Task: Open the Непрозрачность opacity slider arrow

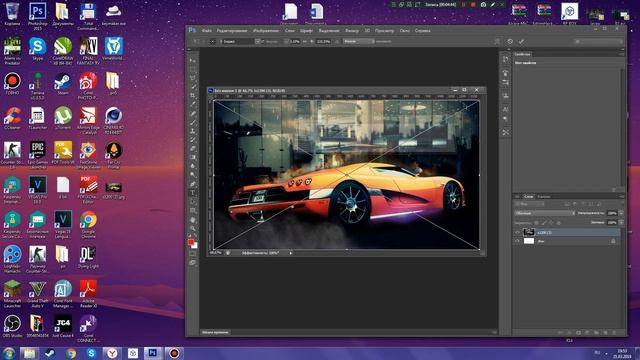Action: [621, 213]
